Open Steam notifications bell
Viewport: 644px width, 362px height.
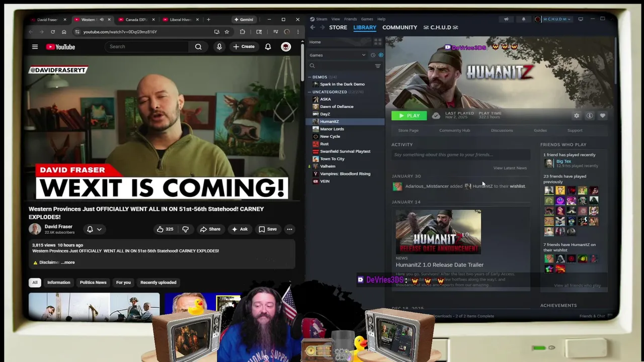(523, 19)
